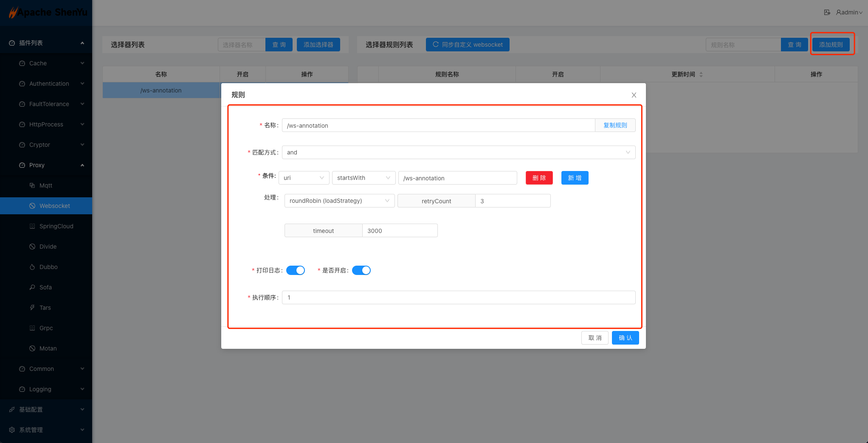Click the Apache ShenYu logo

tap(48, 12)
